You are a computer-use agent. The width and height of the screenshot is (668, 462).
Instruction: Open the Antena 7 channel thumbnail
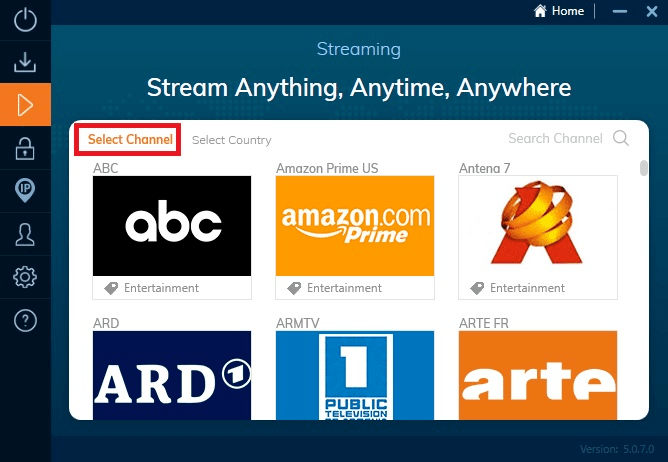538,226
